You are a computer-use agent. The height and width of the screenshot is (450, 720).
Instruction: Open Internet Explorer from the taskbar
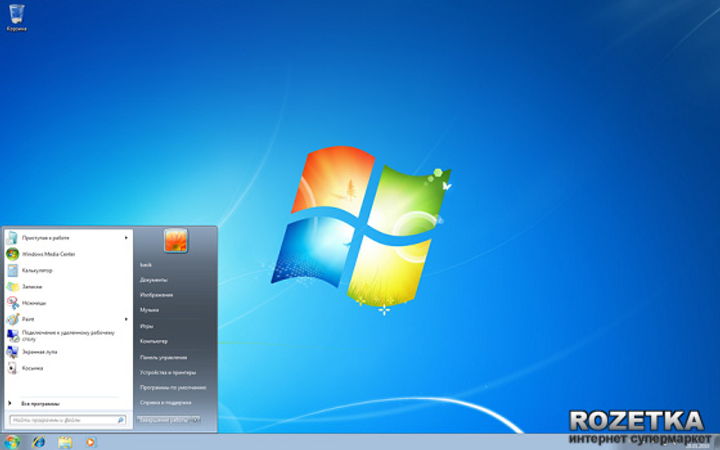click(x=39, y=442)
